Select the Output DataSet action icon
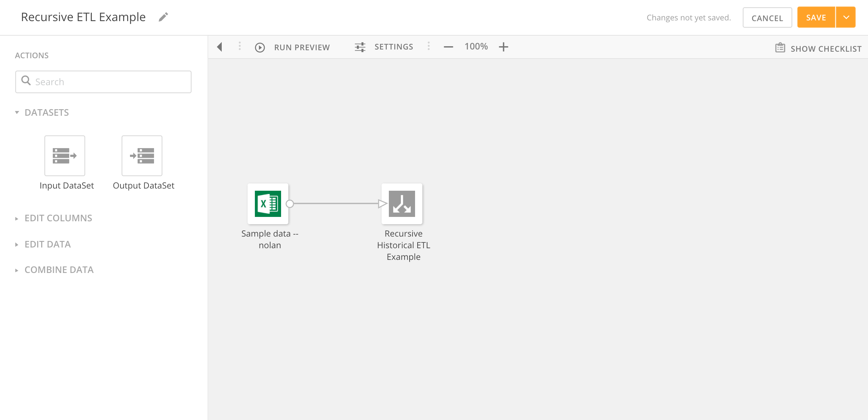Screen dimensions: 868x420 click(142, 155)
